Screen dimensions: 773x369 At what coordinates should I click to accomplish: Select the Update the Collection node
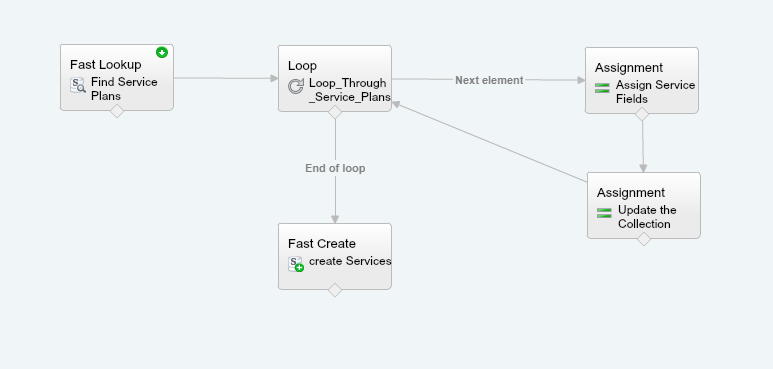pos(644,205)
